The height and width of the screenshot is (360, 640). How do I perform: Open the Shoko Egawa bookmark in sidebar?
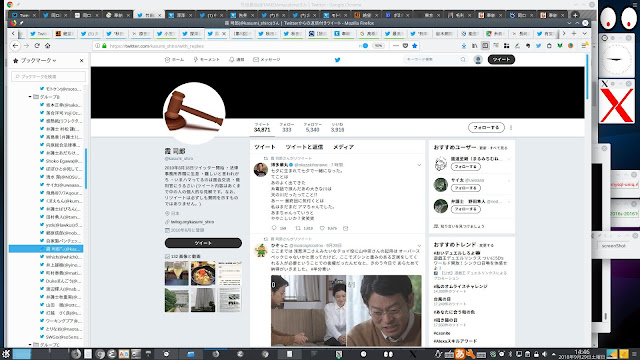(61, 161)
